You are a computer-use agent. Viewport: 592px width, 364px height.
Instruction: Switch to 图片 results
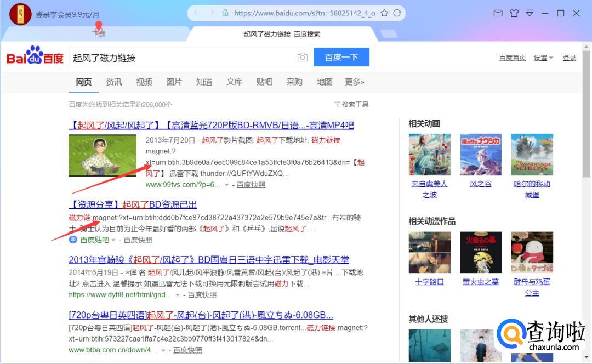(174, 82)
